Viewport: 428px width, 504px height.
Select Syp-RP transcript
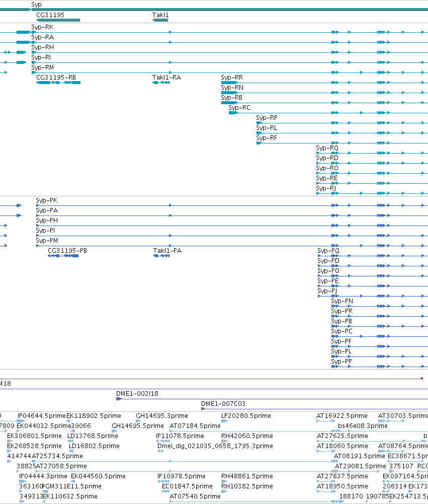[267, 118]
